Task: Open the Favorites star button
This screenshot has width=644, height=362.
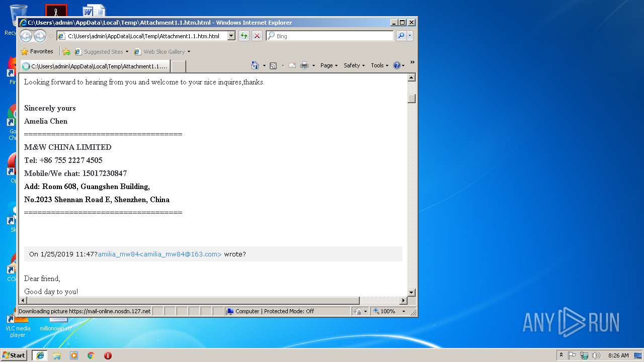Action: pyautogui.click(x=37, y=51)
